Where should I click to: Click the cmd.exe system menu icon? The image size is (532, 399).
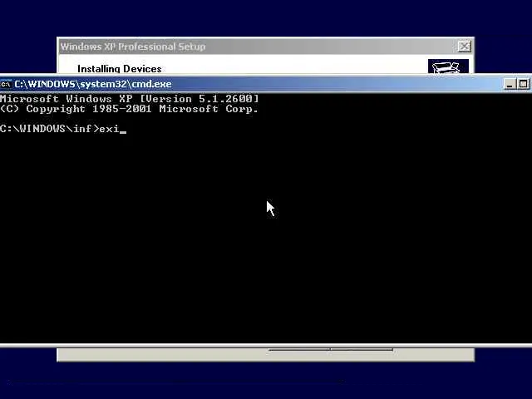point(6,84)
